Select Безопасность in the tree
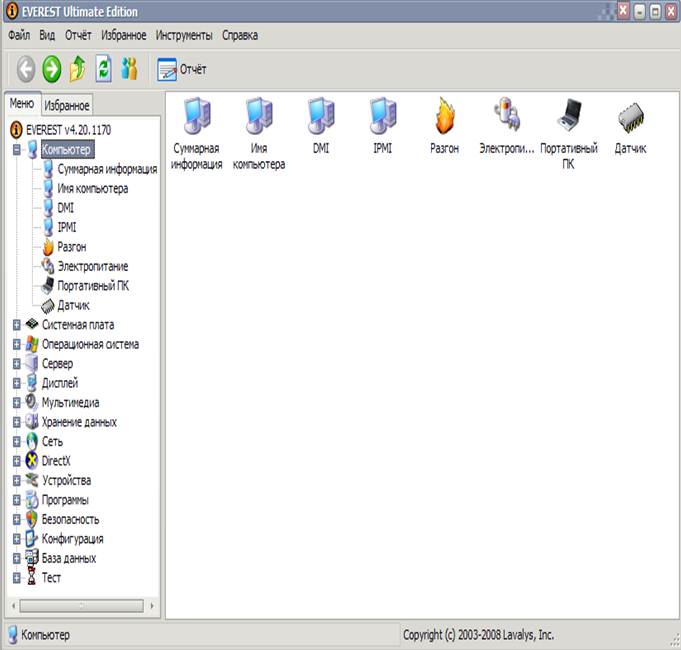Image resolution: width=681 pixels, height=650 pixels. pyautogui.click(x=70, y=519)
